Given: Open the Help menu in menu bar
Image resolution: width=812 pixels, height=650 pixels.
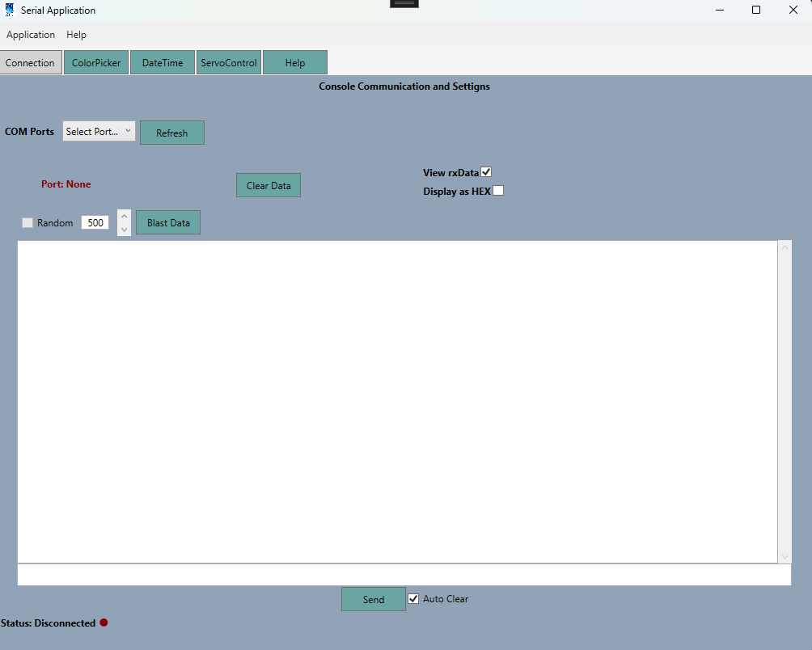Looking at the screenshot, I should pos(76,35).
